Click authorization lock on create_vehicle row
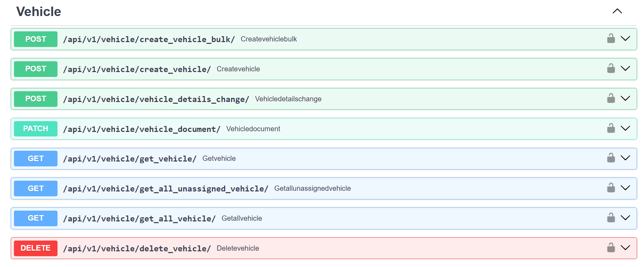 point(611,69)
